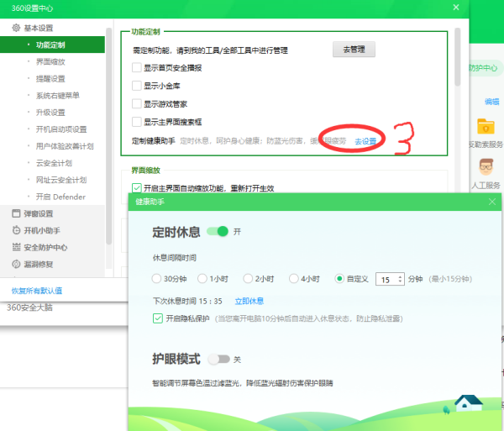Go to 系统右键菜单 settings

(57, 95)
